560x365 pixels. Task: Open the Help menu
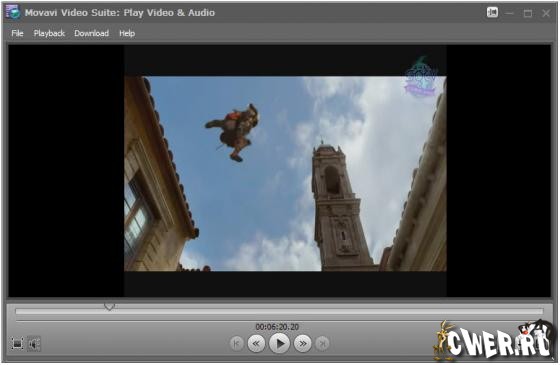click(x=127, y=33)
